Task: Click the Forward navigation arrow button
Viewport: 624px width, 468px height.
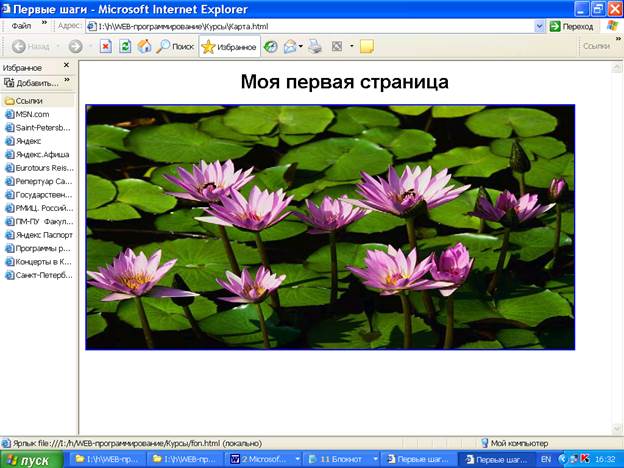Action: point(75,47)
